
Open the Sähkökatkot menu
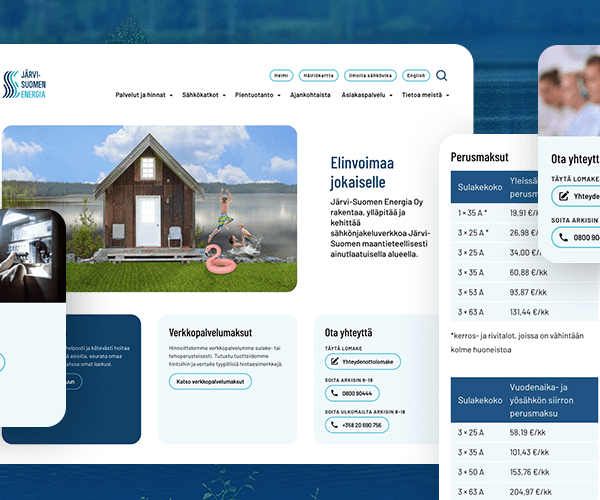tap(200, 95)
